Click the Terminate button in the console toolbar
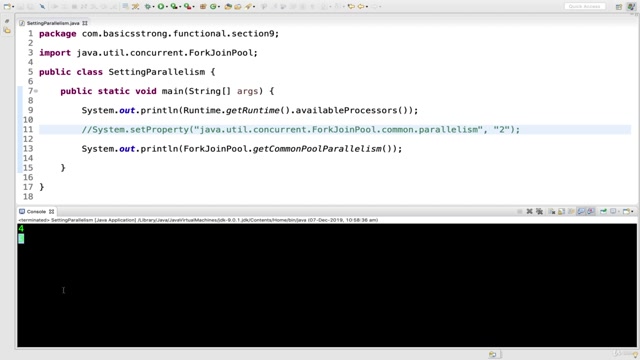 click(x=520, y=211)
